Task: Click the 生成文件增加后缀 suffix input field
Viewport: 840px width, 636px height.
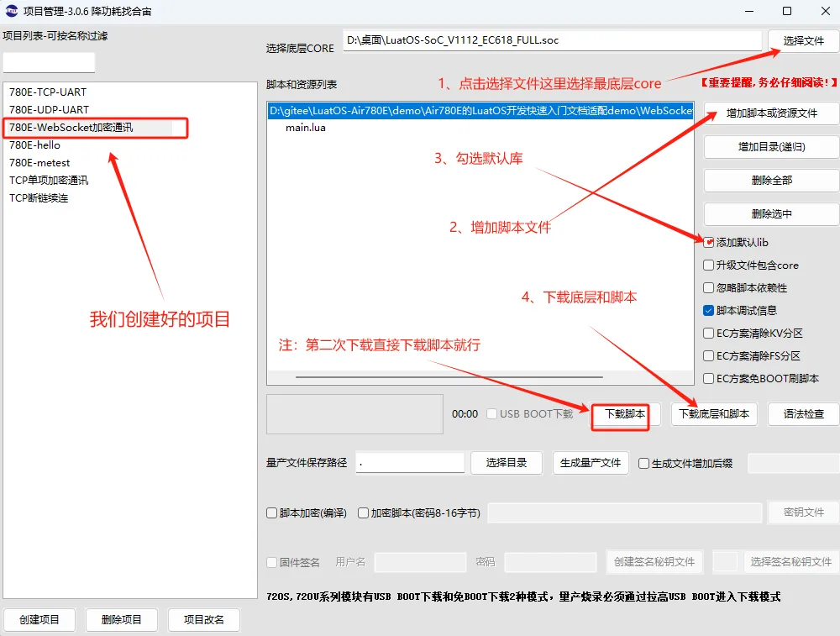Action: click(794, 464)
